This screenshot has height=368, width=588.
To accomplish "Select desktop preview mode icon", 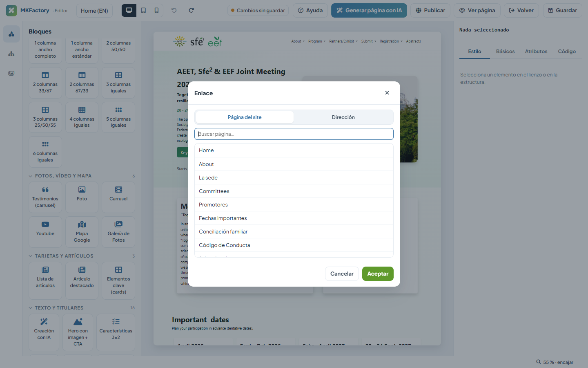I will click(129, 10).
